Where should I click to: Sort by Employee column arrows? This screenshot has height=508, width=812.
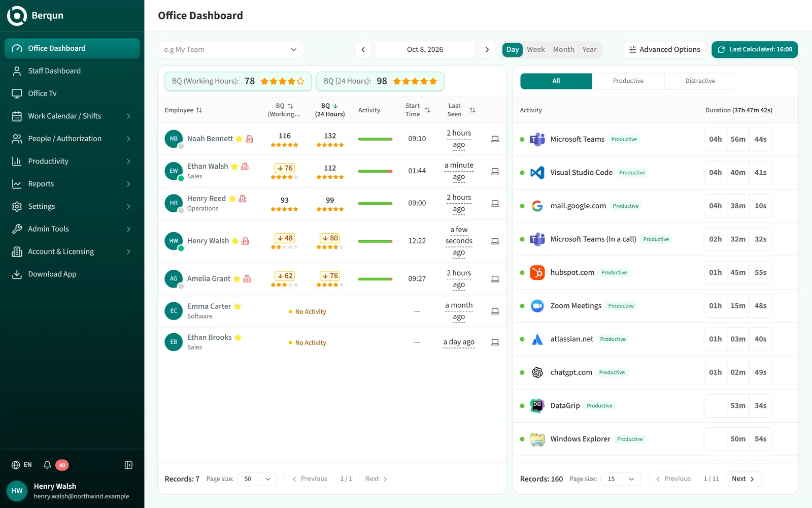coord(199,110)
